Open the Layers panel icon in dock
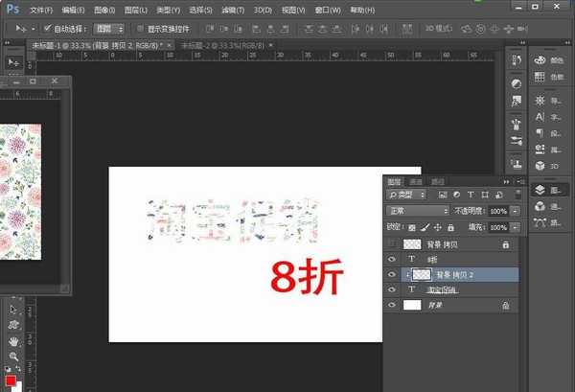The width and height of the screenshot is (575, 392). 540,190
